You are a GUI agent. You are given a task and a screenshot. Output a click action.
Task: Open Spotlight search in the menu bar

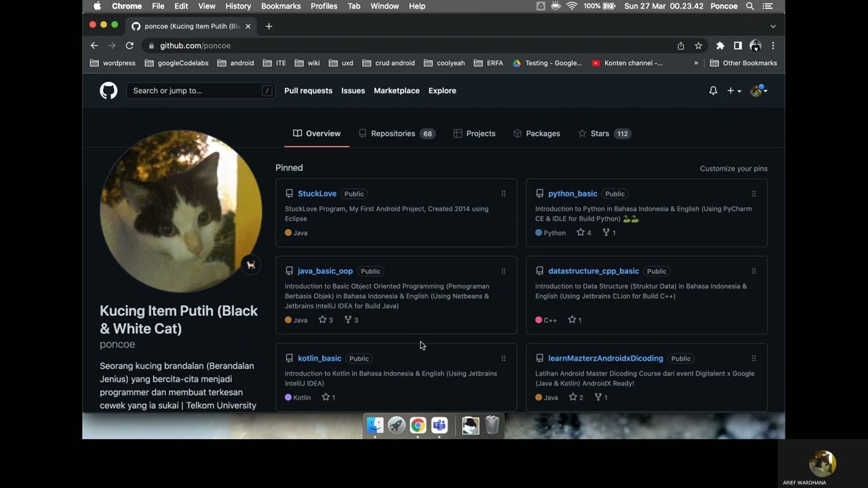click(750, 6)
